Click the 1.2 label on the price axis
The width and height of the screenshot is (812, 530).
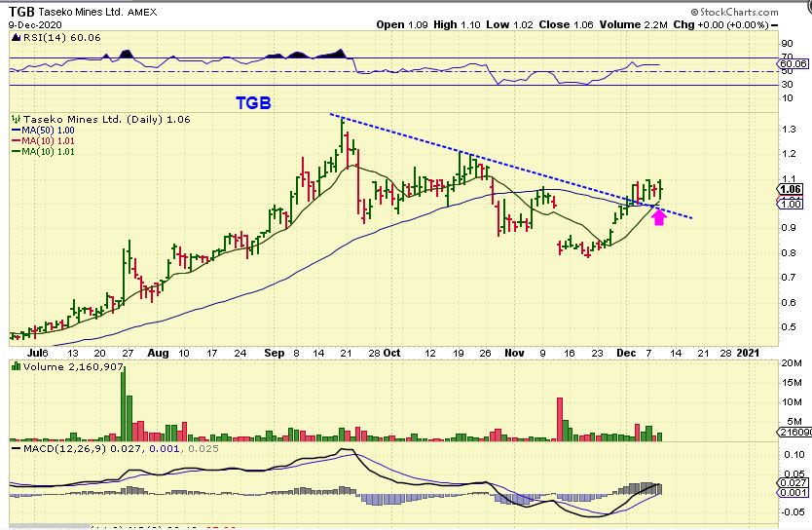(x=789, y=153)
